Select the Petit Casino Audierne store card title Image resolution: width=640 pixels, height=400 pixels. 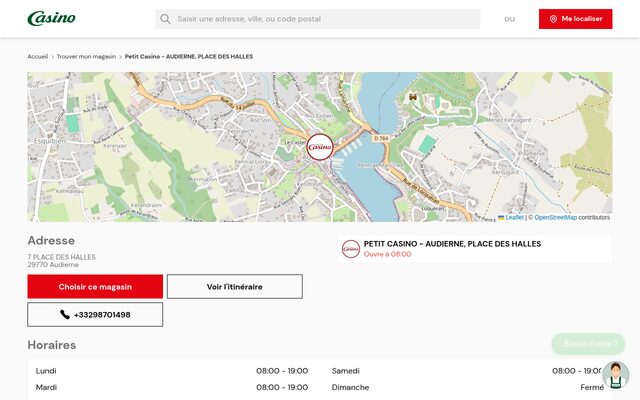pos(452,244)
